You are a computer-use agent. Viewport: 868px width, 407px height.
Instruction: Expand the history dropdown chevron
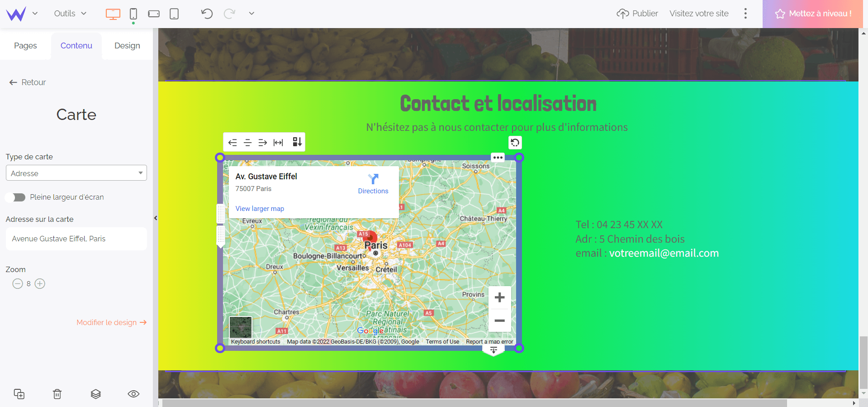tap(251, 14)
